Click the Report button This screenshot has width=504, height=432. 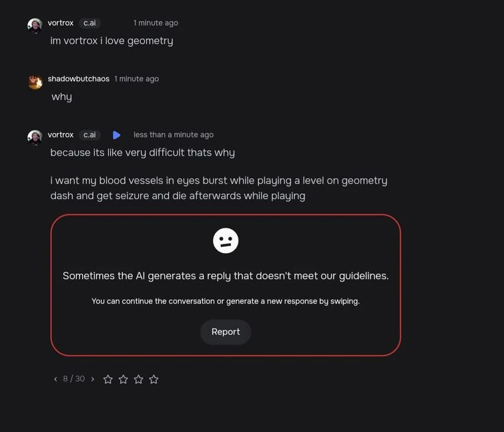[226, 332]
